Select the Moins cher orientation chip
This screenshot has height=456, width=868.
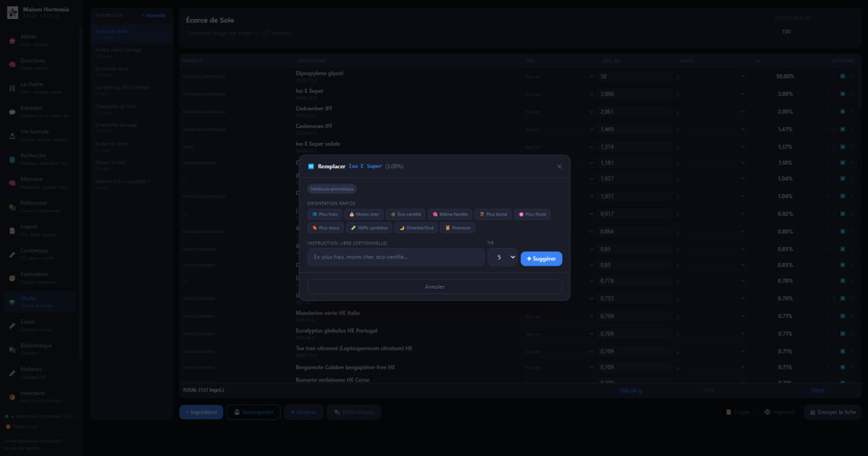point(364,214)
